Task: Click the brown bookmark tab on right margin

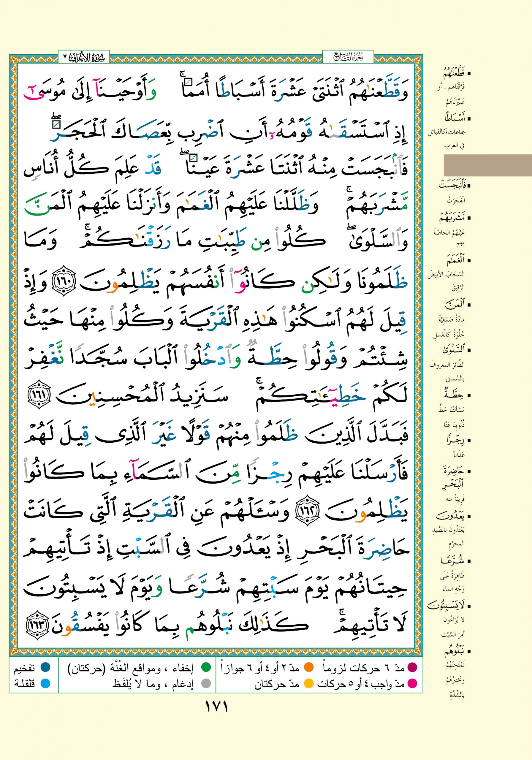Action: coord(487,165)
